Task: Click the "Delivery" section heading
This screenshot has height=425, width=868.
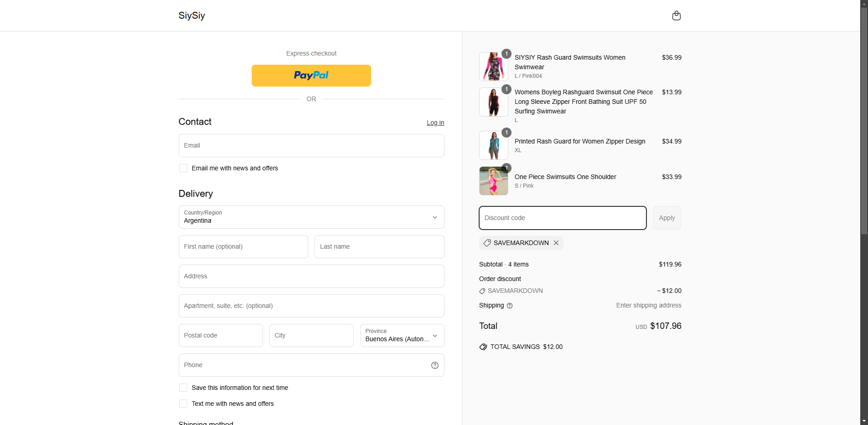Action: (196, 194)
